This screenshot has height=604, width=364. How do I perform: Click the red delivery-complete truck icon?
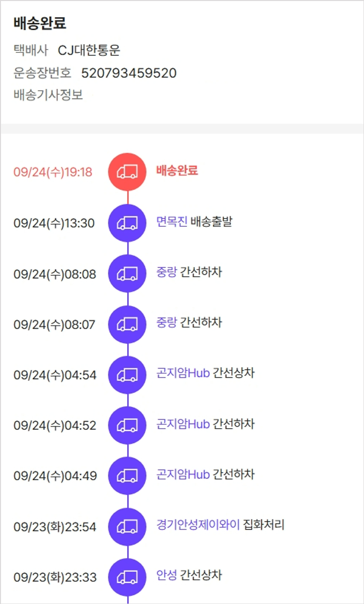127,172
